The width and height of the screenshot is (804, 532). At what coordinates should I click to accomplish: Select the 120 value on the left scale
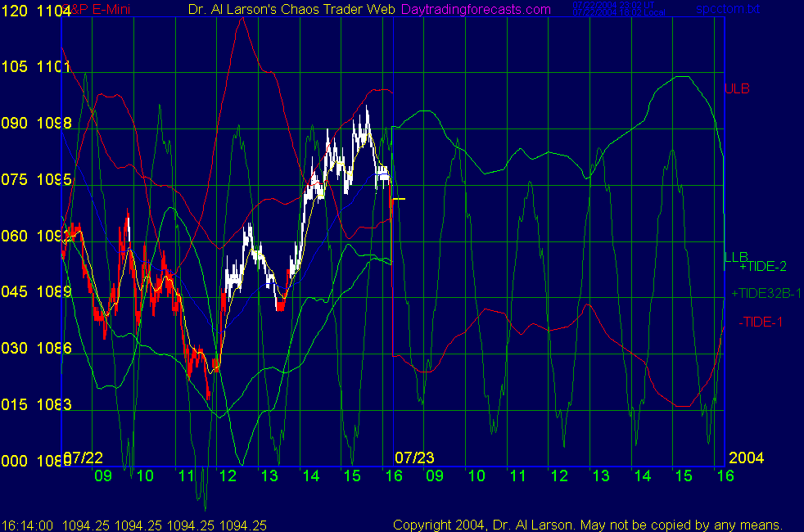[x=15, y=11]
